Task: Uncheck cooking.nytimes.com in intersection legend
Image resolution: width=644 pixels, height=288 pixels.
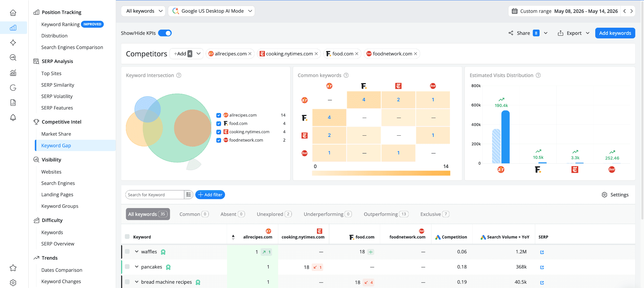Action: pos(219,132)
